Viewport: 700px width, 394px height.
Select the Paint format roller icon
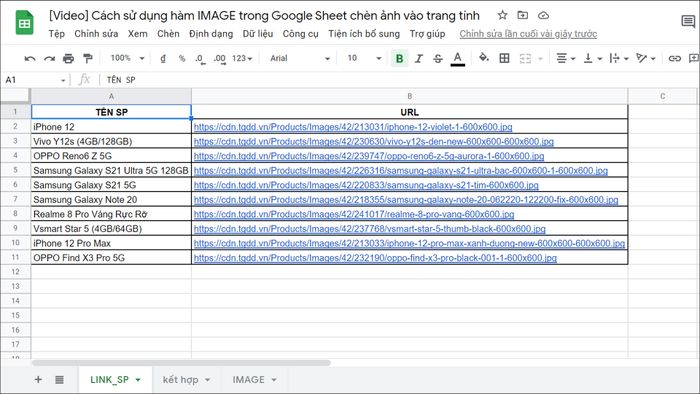click(88, 58)
